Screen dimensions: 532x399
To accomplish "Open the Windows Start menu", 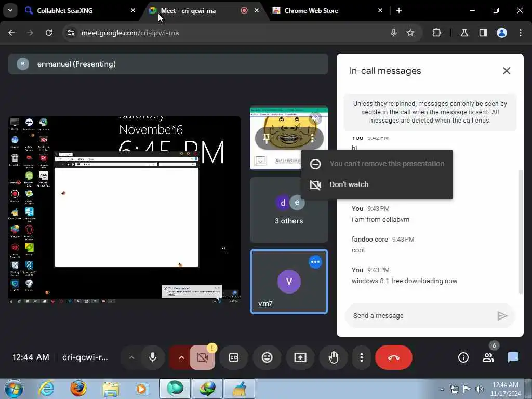I will (14, 389).
